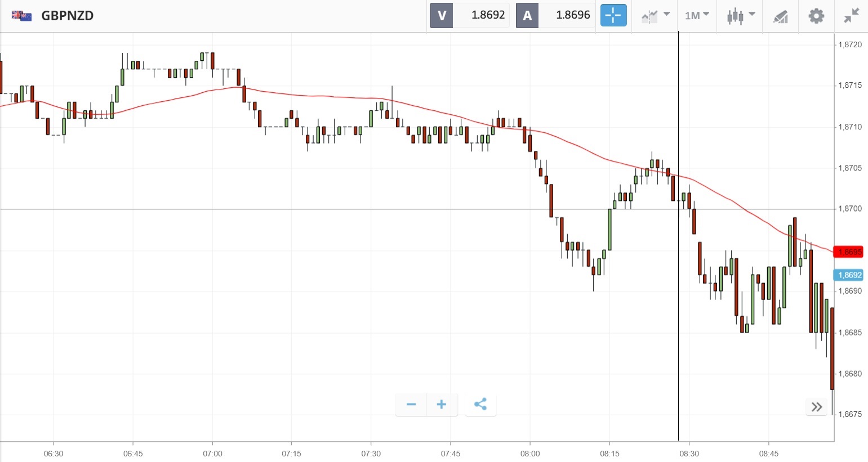Click the GBPNZD flag icon

pyautogui.click(x=21, y=16)
